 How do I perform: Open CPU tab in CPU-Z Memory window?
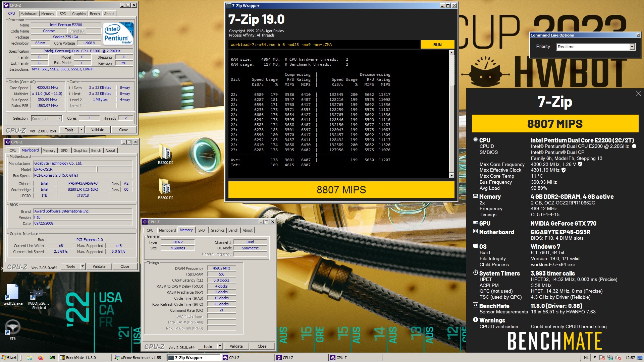point(150,230)
